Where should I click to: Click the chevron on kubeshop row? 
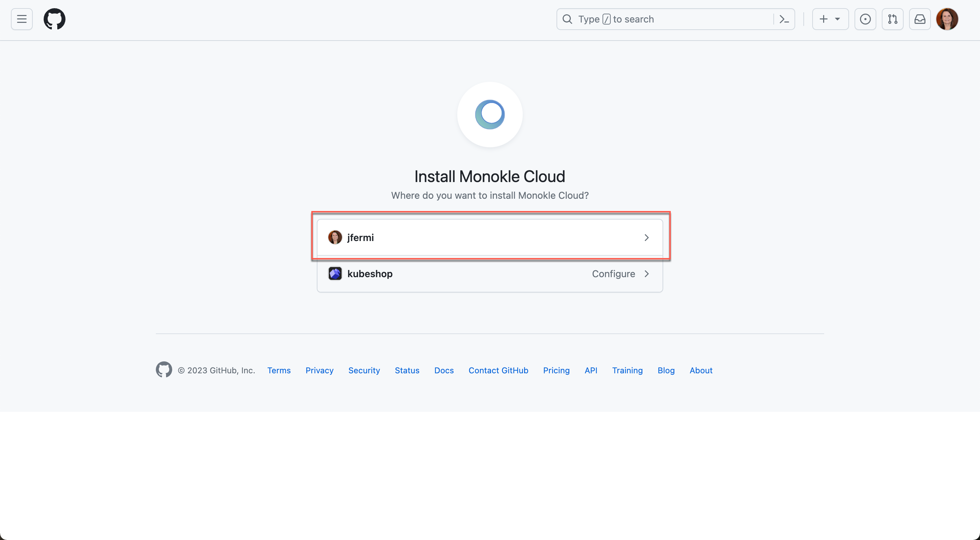647,274
